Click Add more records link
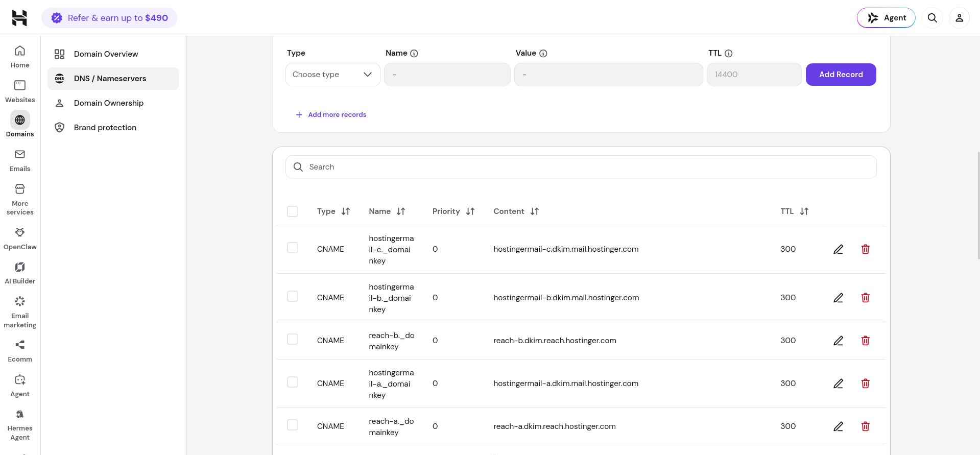Viewport: 980px width, 455px height. (331, 115)
